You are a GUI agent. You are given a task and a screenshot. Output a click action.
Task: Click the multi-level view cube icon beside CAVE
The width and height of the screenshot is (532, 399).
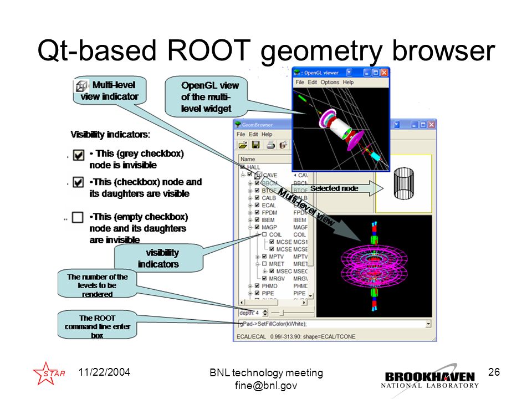pyautogui.click(x=258, y=176)
